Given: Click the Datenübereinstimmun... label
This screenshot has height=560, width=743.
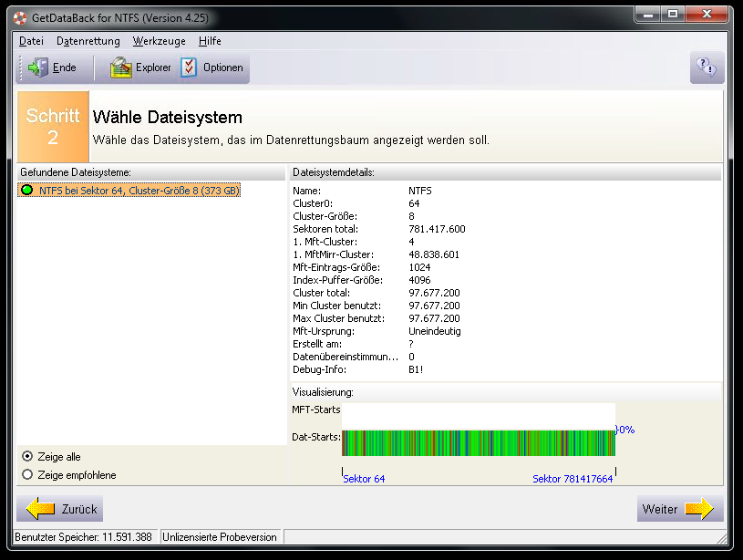Looking at the screenshot, I should coord(346,357).
